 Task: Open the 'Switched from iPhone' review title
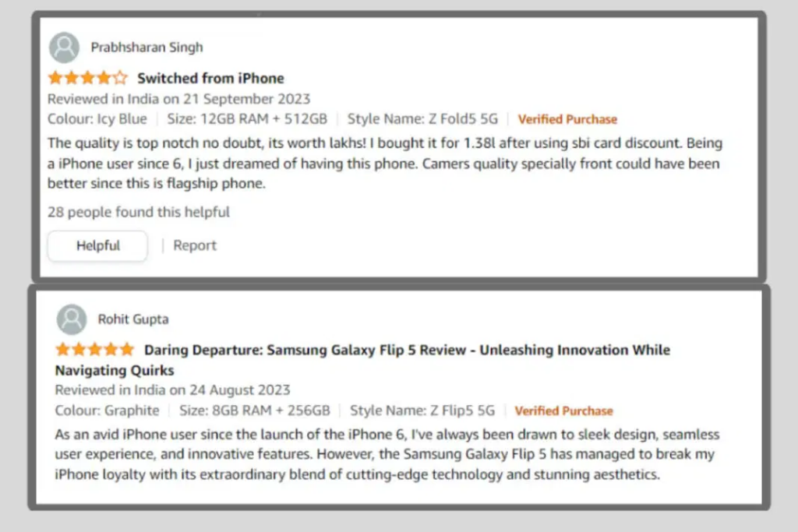(210, 79)
